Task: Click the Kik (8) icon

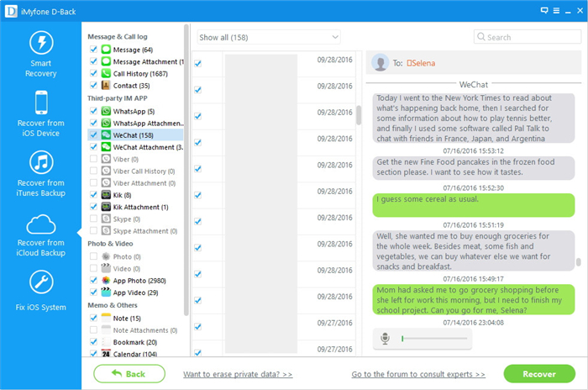Action: [106, 195]
